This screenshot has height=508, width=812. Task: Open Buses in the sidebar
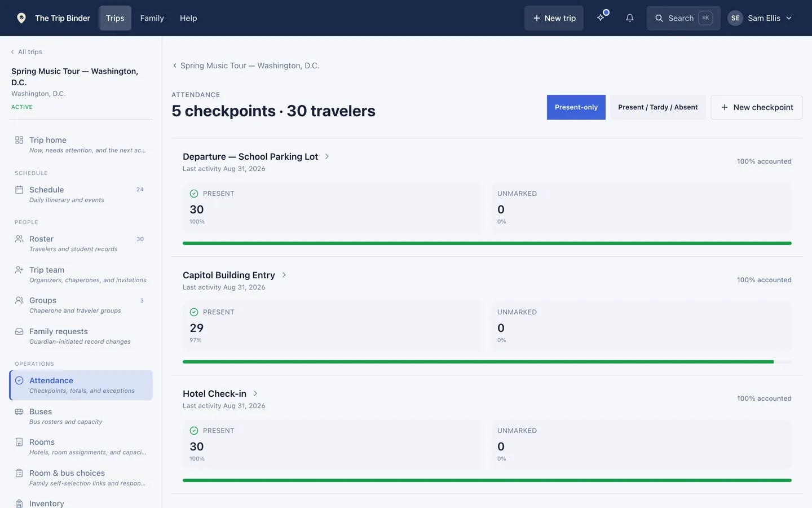(81, 417)
